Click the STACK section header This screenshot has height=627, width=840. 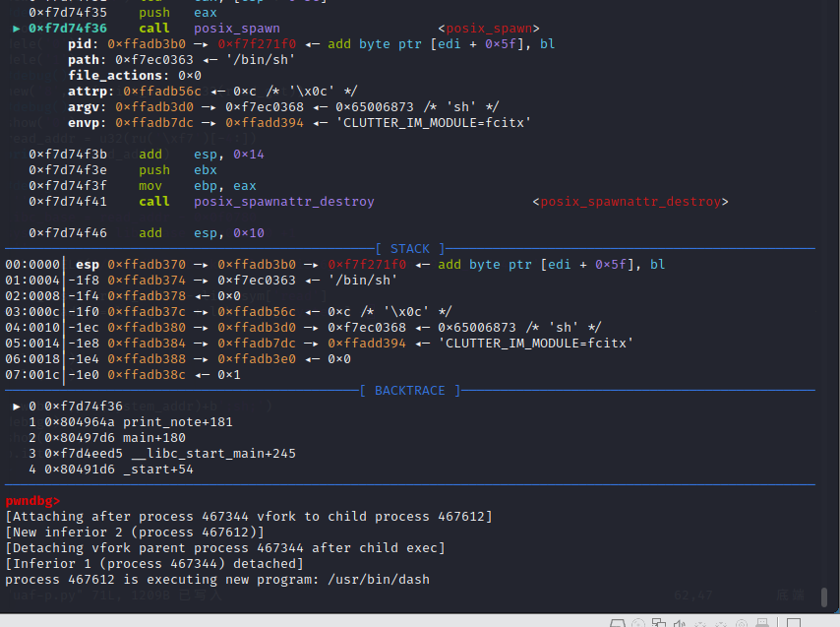(x=410, y=249)
